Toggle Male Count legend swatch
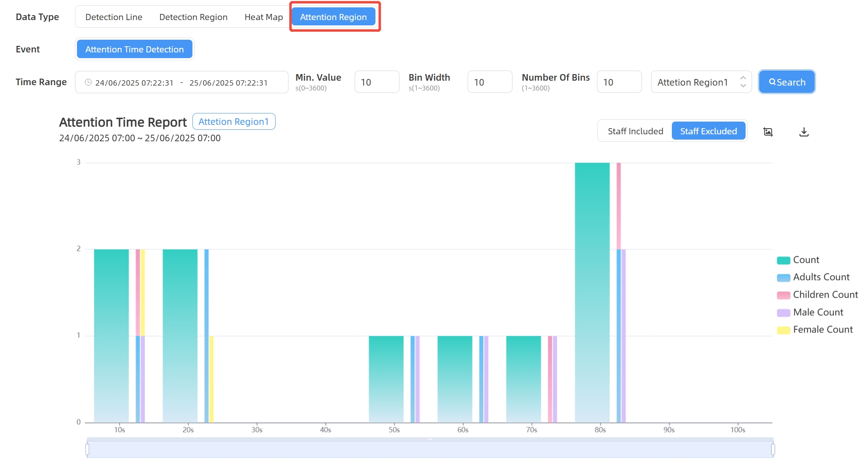This screenshot has height=470, width=868. tap(783, 313)
